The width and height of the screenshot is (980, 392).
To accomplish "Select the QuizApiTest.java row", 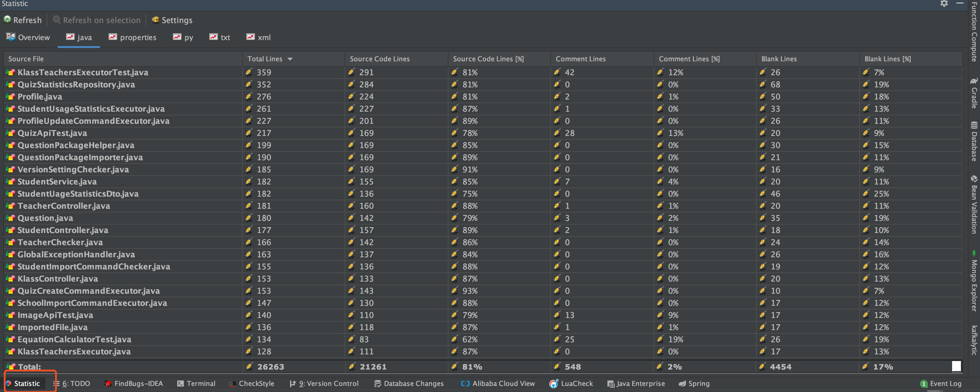I will (52, 133).
